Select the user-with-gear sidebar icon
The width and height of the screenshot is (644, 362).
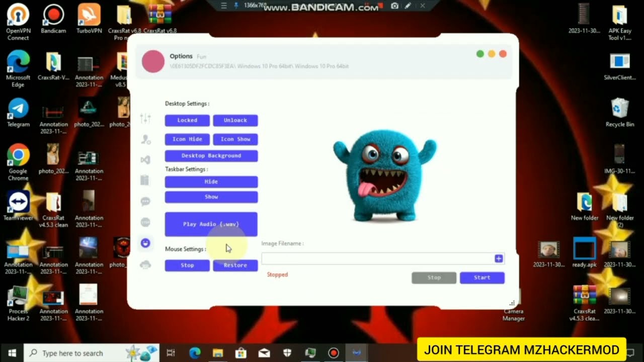pyautogui.click(x=145, y=139)
